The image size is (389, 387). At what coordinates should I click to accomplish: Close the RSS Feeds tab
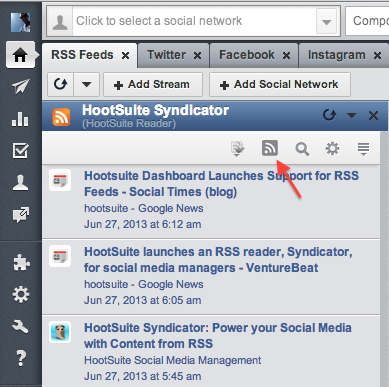click(125, 55)
